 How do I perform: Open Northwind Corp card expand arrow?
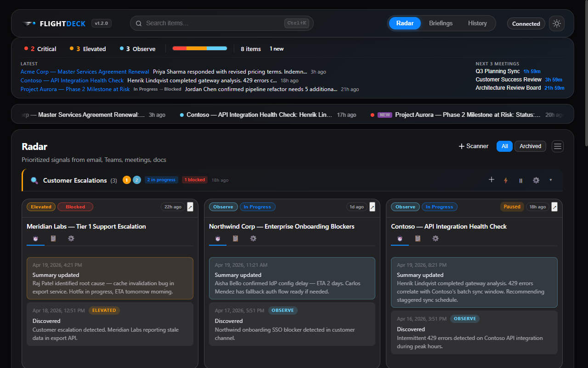[x=372, y=207]
